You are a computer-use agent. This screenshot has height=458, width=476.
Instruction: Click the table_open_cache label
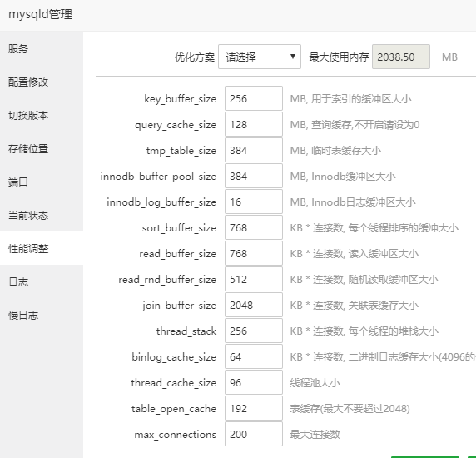pos(174,409)
